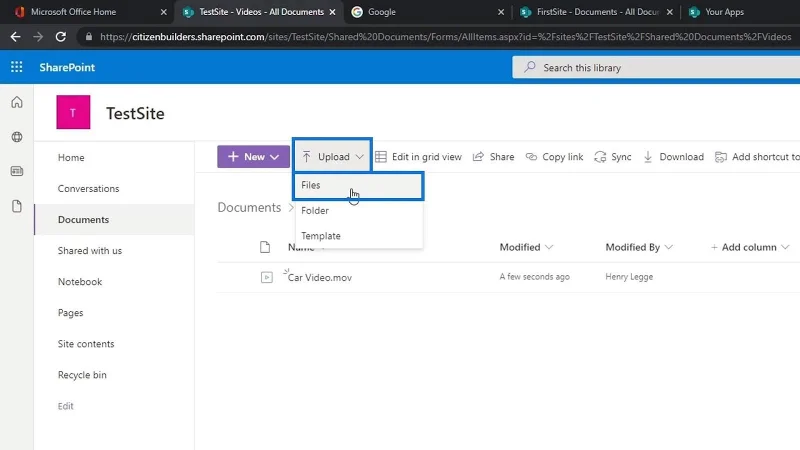Click the SharePoint brand link
The height and width of the screenshot is (450, 800).
tap(67, 67)
